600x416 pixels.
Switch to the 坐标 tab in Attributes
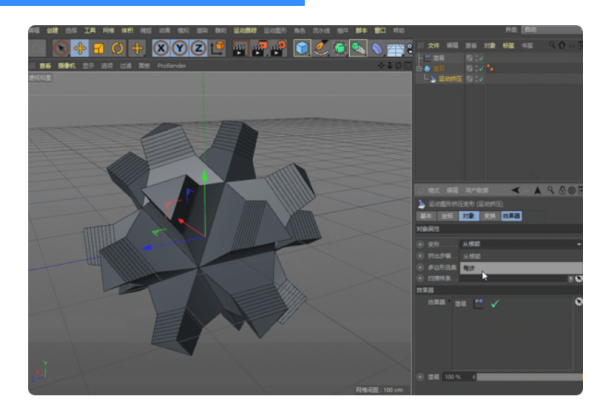click(x=447, y=215)
